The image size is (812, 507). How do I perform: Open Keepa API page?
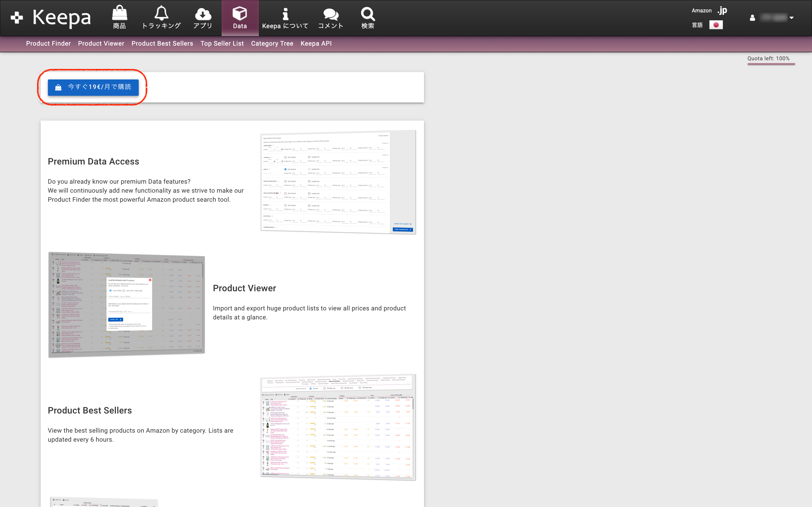(x=316, y=44)
